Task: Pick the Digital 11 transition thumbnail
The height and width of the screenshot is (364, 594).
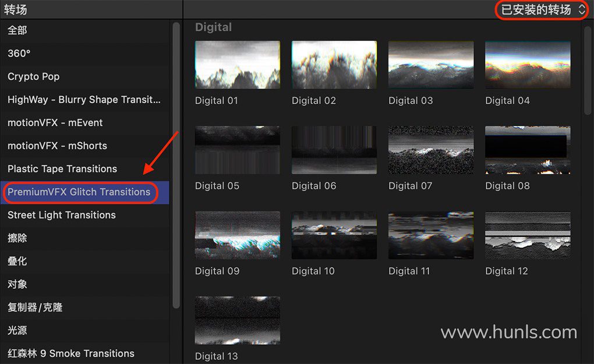Action: [431, 235]
